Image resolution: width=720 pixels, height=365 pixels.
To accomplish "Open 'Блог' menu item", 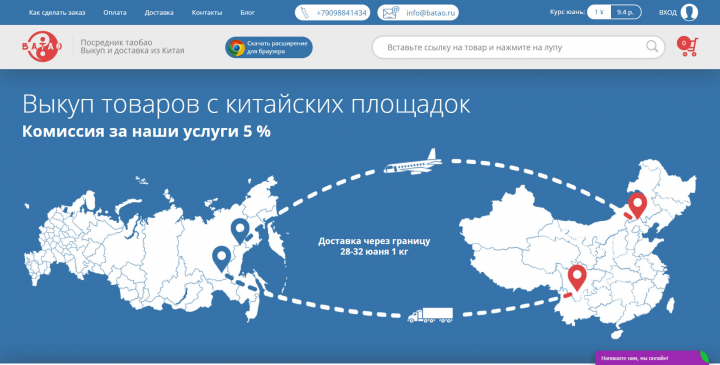I will pos(248,12).
